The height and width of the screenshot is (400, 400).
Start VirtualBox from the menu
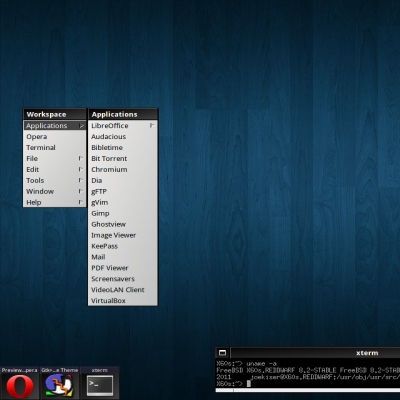123,301
